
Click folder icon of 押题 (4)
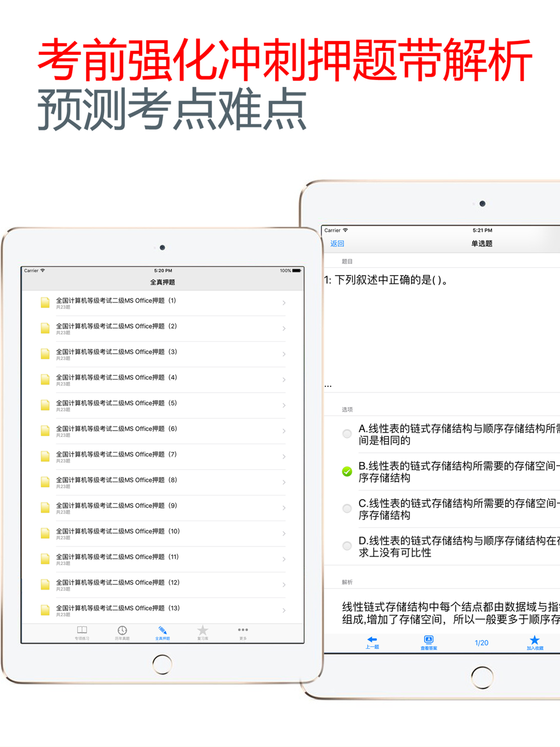45,380
